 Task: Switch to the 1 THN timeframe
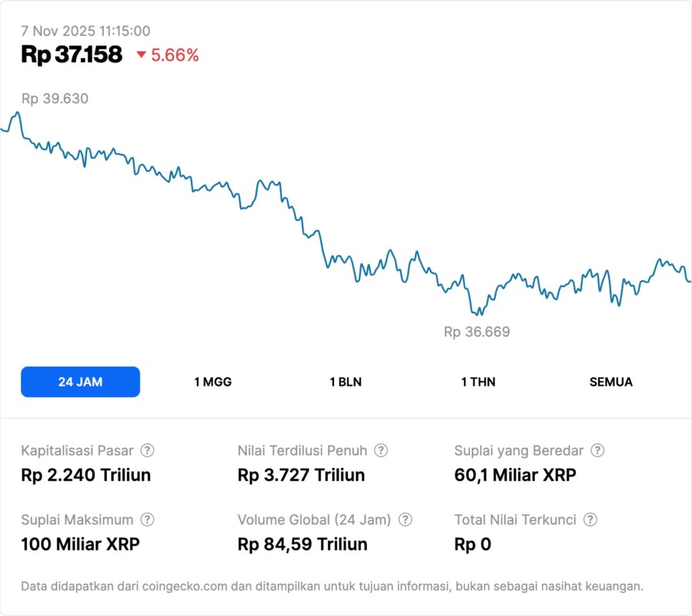[478, 381]
